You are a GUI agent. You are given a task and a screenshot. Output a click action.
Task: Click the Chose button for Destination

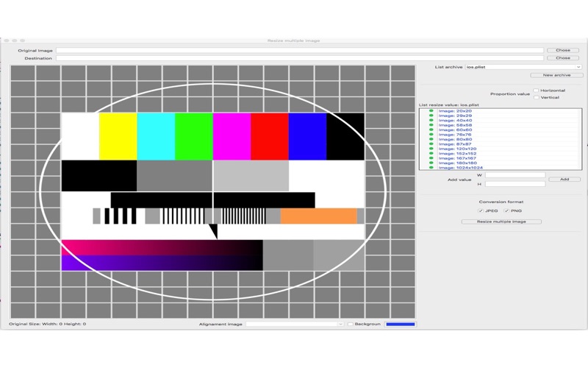point(563,58)
